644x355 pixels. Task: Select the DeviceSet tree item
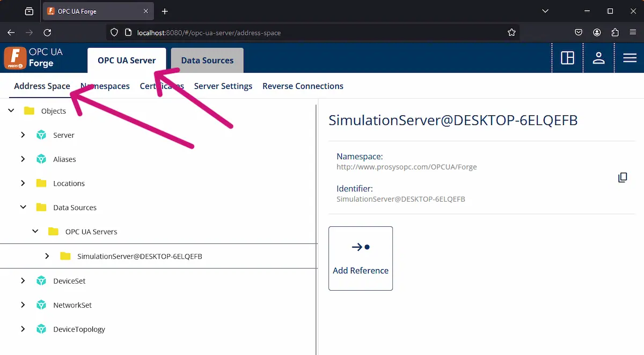[x=69, y=281]
